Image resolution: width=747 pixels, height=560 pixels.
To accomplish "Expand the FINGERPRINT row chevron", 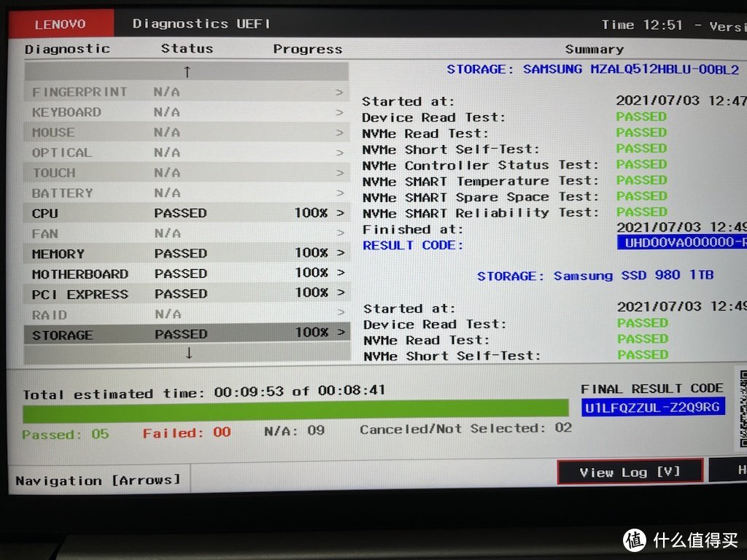I will pos(338,92).
